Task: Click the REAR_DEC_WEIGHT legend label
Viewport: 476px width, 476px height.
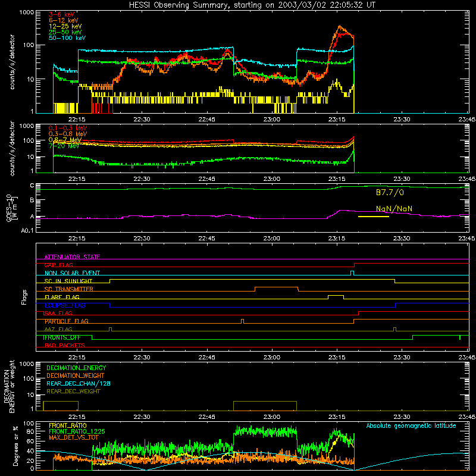Action: 73,392
